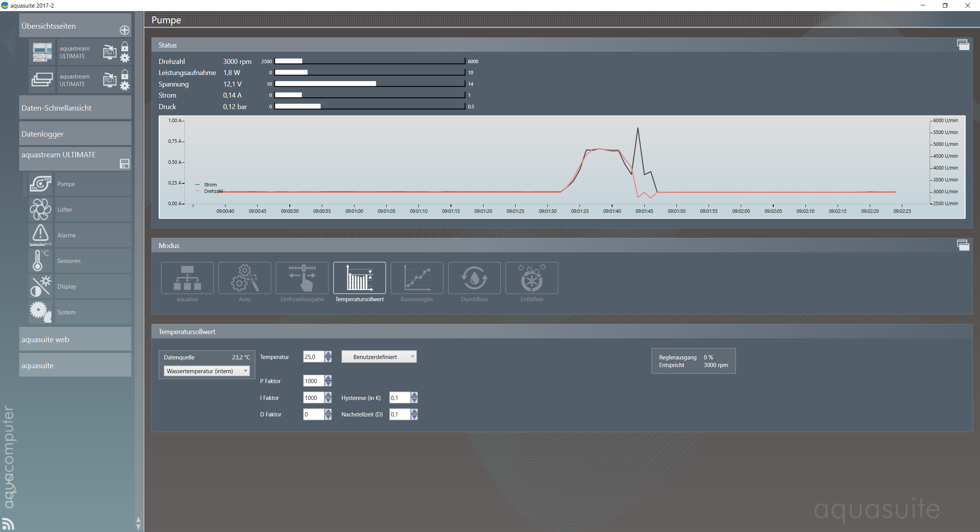Screen dimensions: 980x532
Task: Open the Sensoren page
Action: point(77,261)
